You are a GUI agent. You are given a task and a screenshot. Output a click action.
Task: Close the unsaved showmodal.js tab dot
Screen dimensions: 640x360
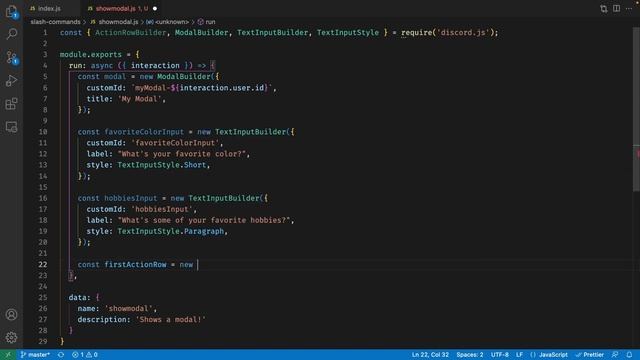pos(155,9)
